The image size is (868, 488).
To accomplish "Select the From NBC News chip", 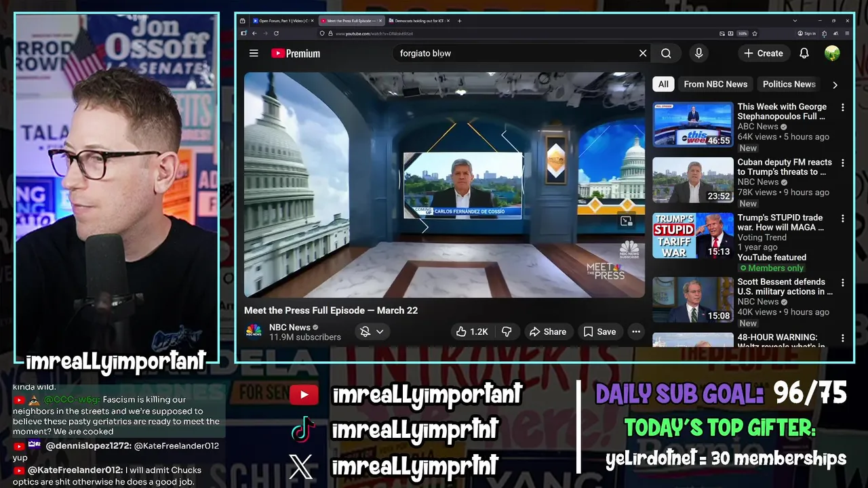I will click(715, 84).
